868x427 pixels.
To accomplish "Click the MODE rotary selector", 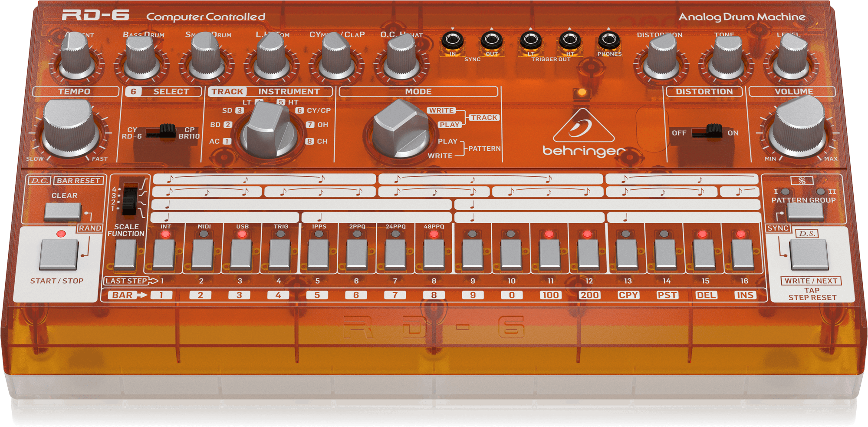I will pos(400,129).
